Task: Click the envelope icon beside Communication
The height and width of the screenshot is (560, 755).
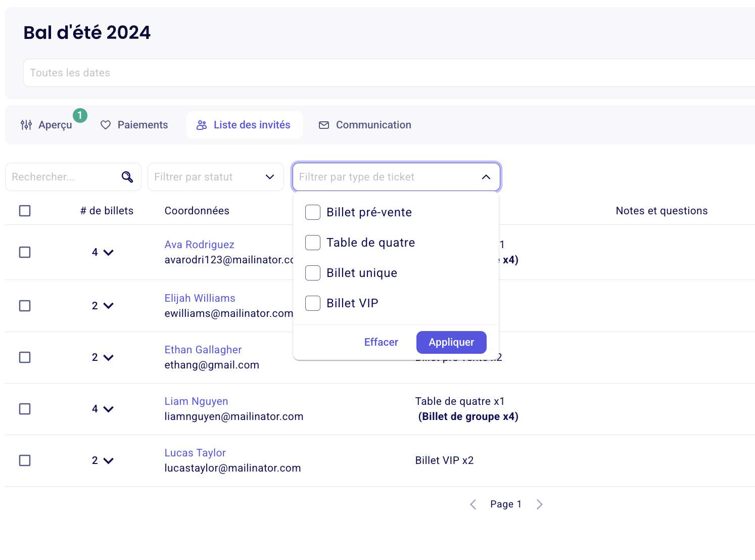Action: coord(324,125)
